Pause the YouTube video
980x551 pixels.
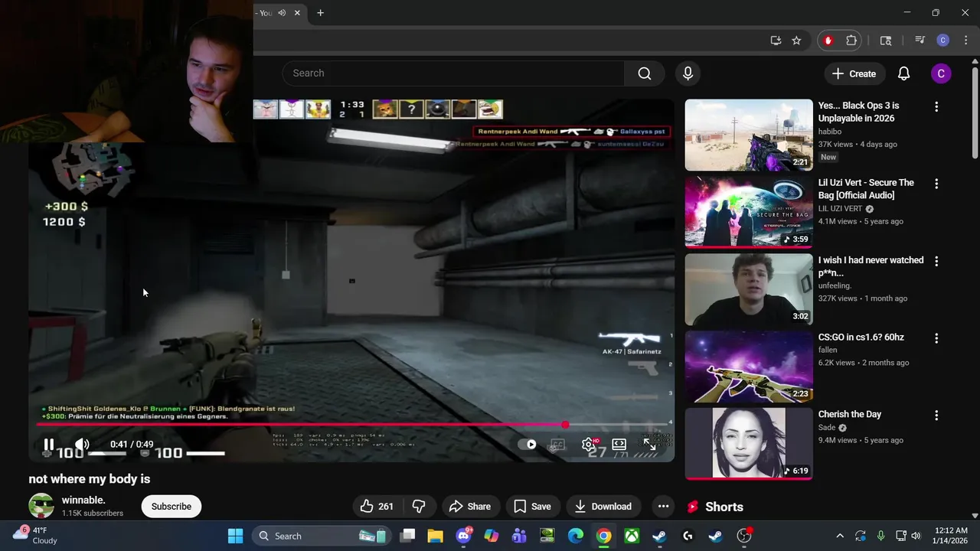click(x=49, y=445)
